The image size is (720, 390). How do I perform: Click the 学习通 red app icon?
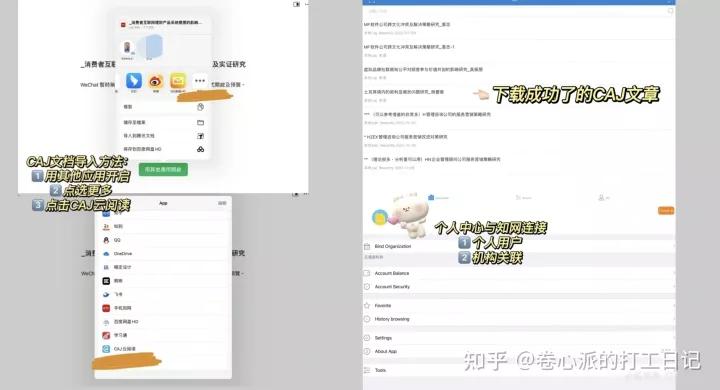[x=106, y=335]
